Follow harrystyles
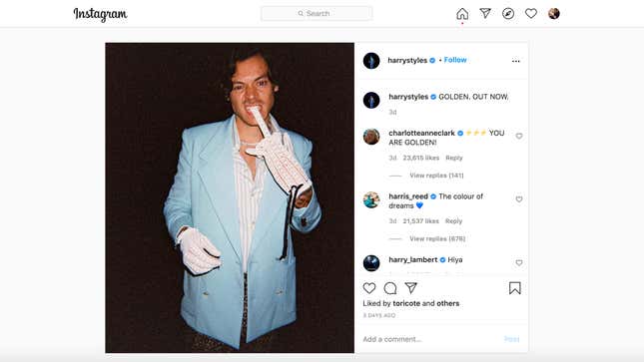This screenshot has height=362, width=644. click(455, 60)
